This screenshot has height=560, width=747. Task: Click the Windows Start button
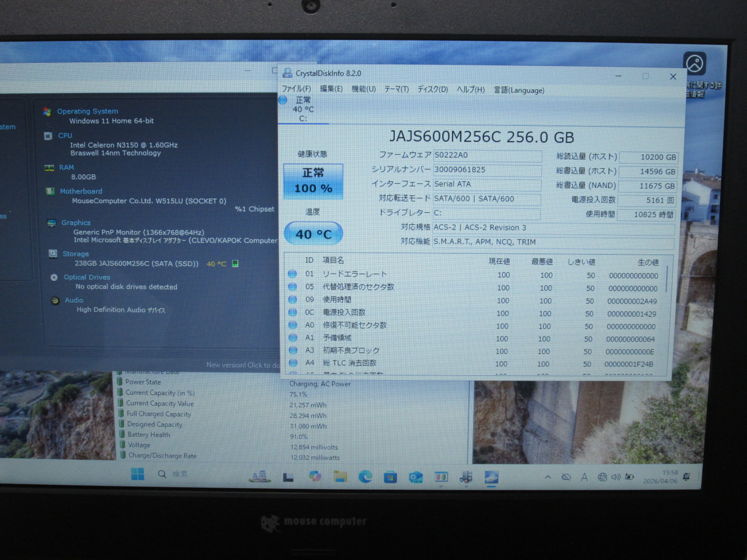tap(138, 475)
